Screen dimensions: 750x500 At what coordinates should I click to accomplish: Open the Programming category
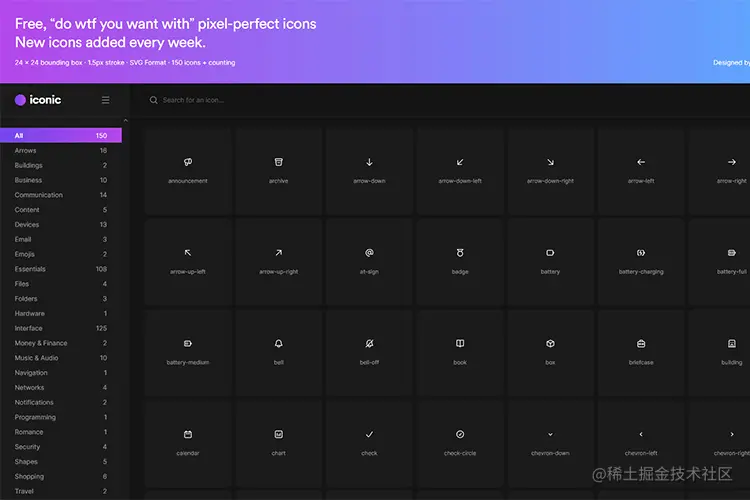coord(61,417)
